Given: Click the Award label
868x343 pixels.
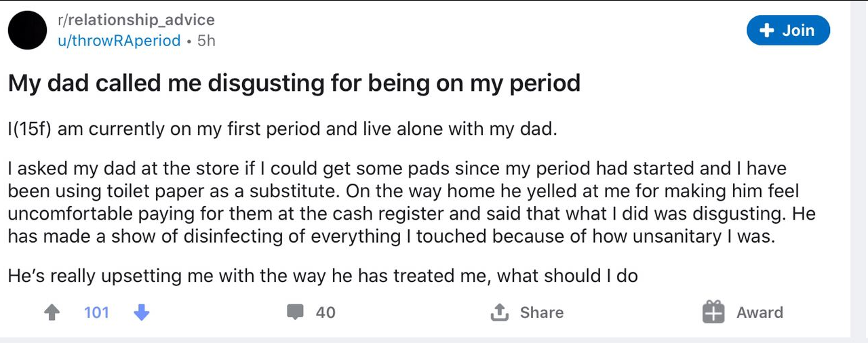Looking at the screenshot, I should pos(759,312).
